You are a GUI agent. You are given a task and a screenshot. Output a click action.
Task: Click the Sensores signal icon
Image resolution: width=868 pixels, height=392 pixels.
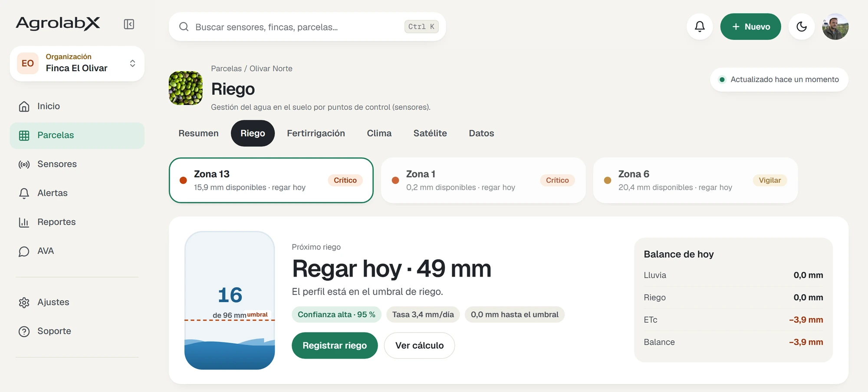[24, 165]
